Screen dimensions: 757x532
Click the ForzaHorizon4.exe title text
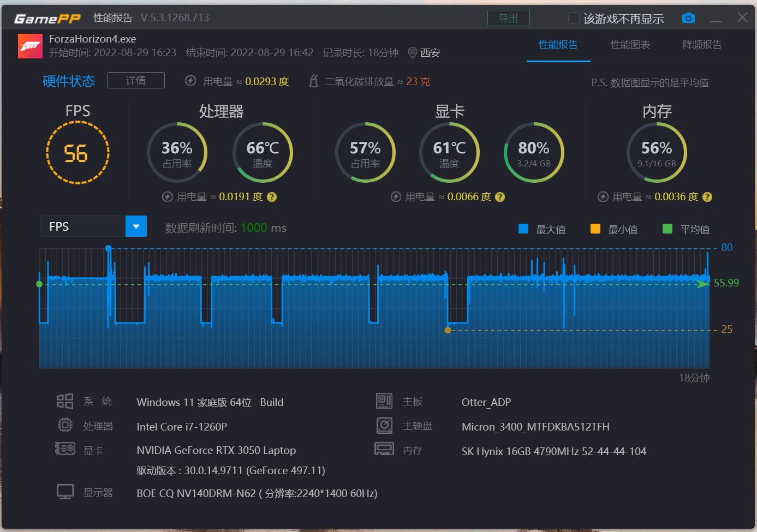[x=93, y=39]
